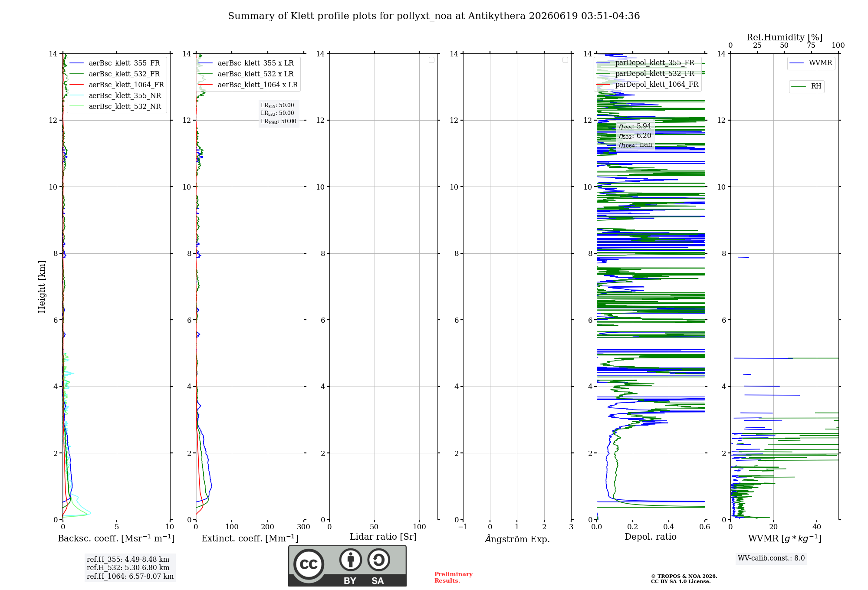Click the WV-calib.const. value label
This screenshot has height=590, width=868.
[x=771, y=558]
